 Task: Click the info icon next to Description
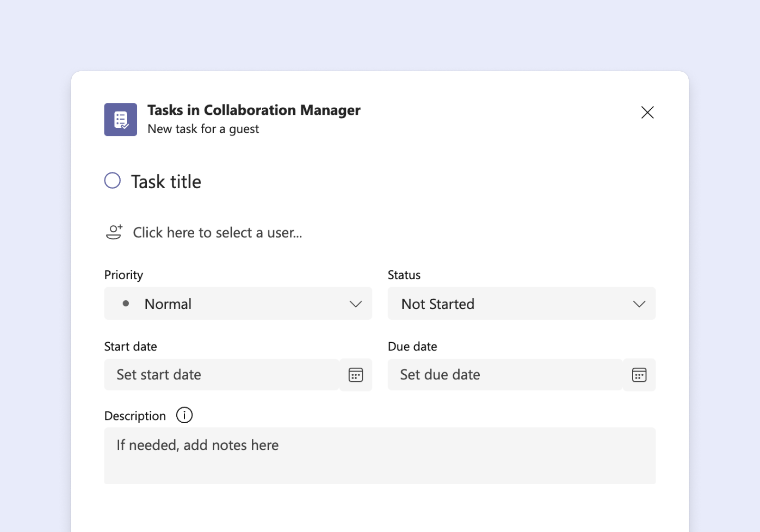(x=184, y=415)
